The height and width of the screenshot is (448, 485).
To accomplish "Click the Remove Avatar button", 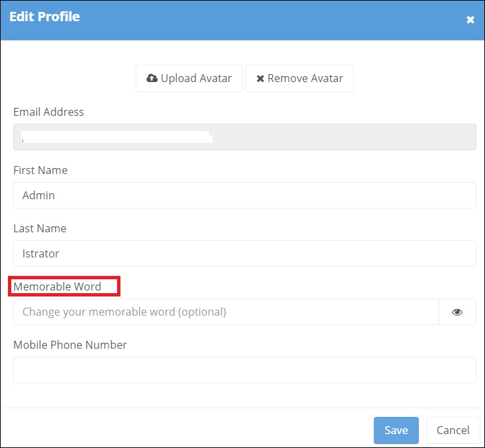I will click(x=300, y=78).
